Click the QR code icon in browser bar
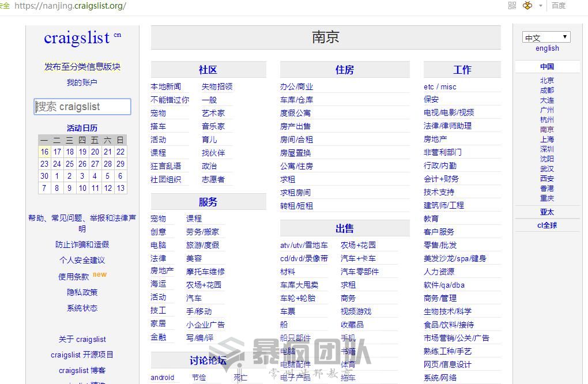This screenshot has height=384, width=588. click(x=512, y=6)
